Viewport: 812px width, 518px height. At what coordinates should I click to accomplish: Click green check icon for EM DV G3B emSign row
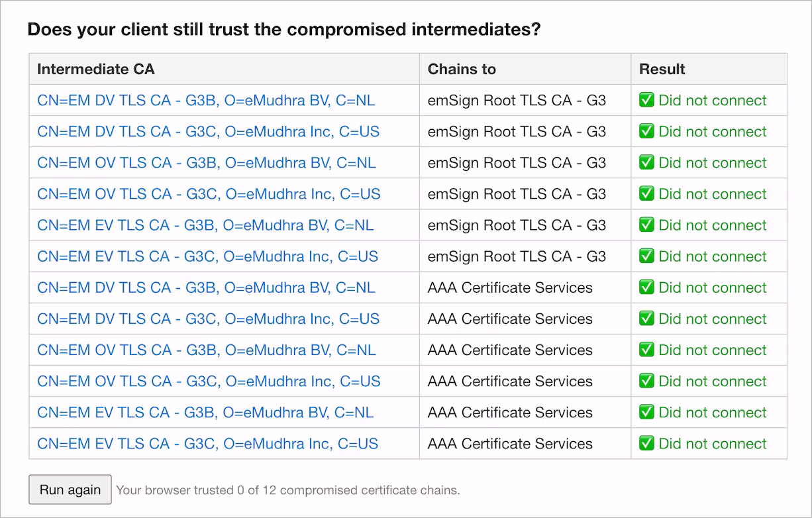pos(646,100)
